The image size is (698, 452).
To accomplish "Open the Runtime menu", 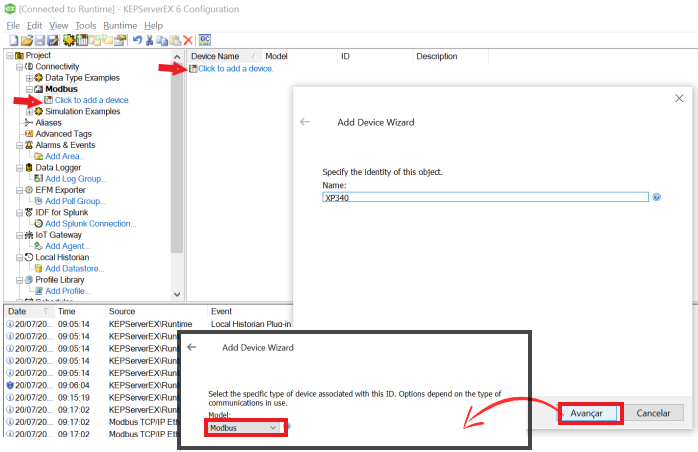I will click(119, 25).
